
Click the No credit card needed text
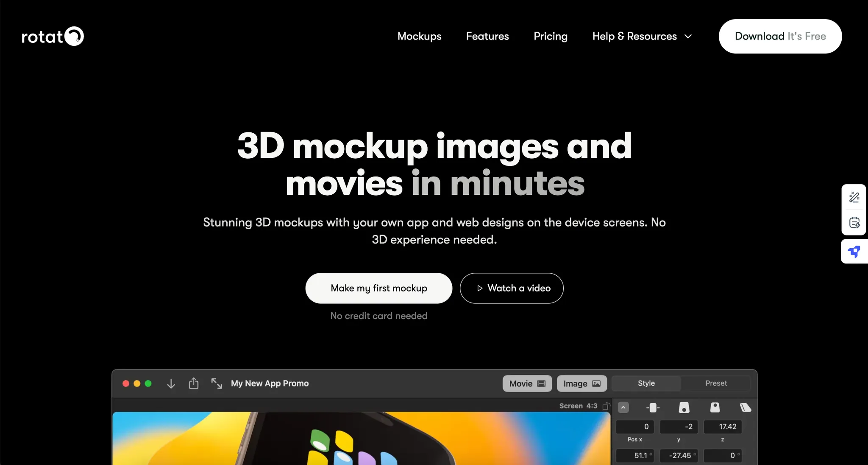click(379, 316)
